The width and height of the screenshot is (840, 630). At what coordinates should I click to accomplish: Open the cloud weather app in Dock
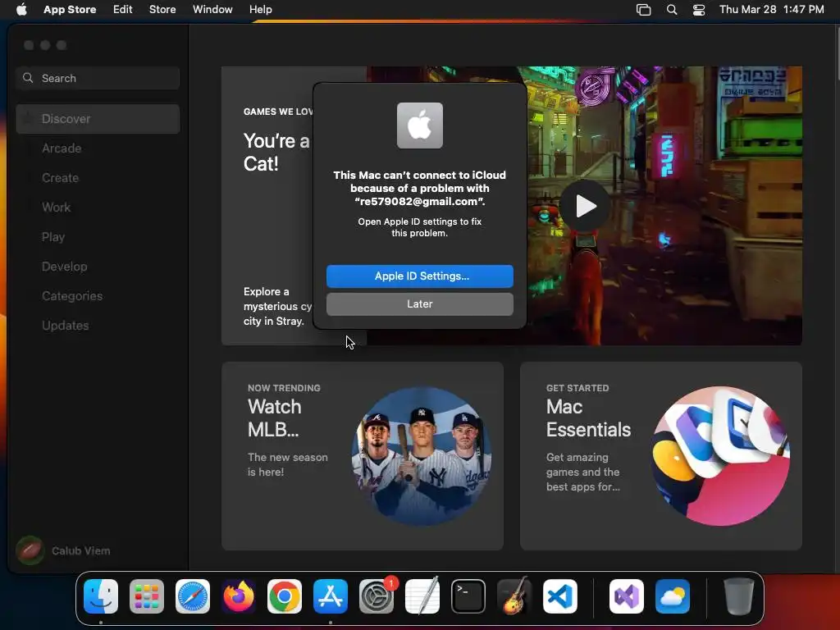point(673,596)
